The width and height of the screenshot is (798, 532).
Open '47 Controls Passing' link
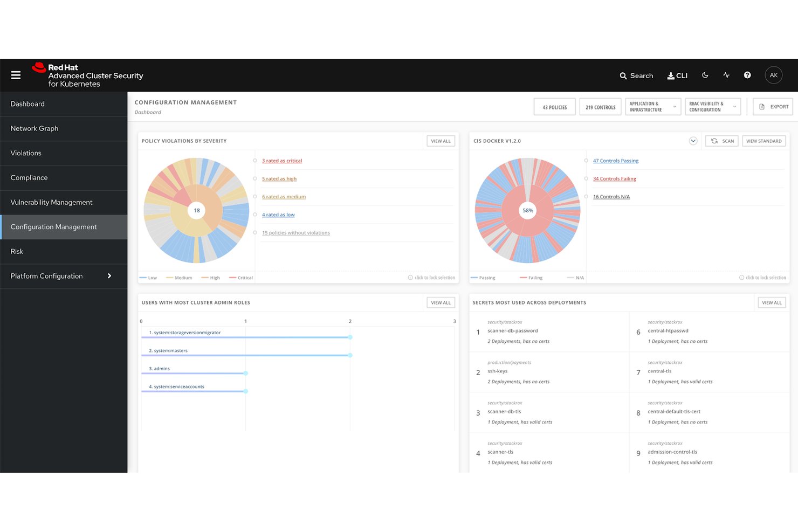point(616,161)
